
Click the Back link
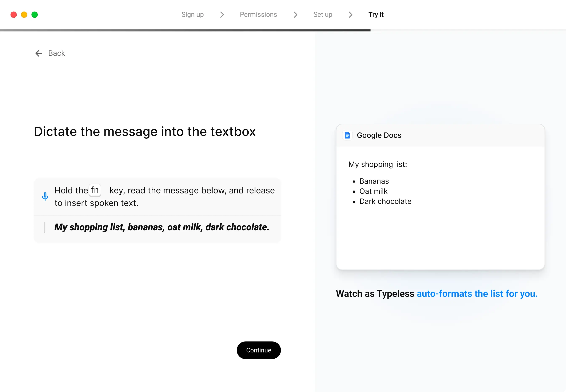click(56, 53)
